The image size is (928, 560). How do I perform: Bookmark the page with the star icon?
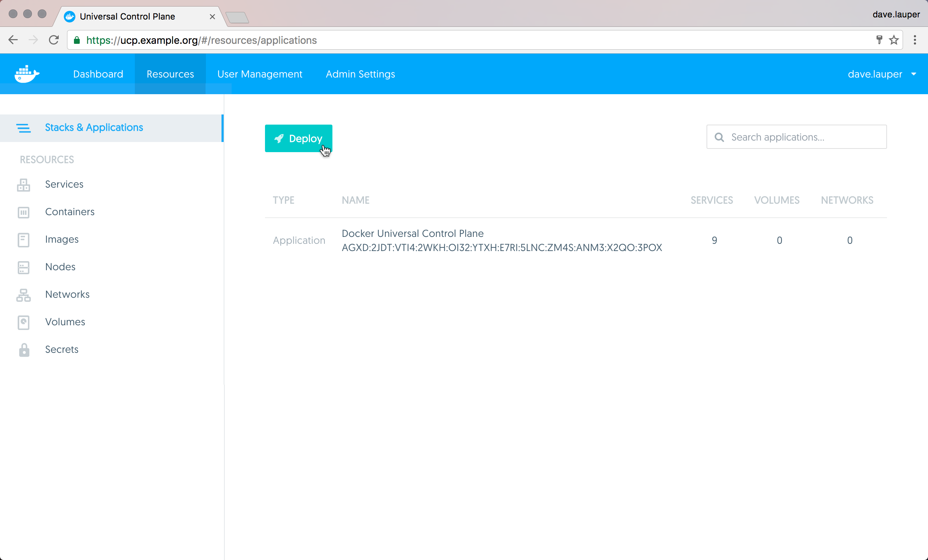point(894,40)
